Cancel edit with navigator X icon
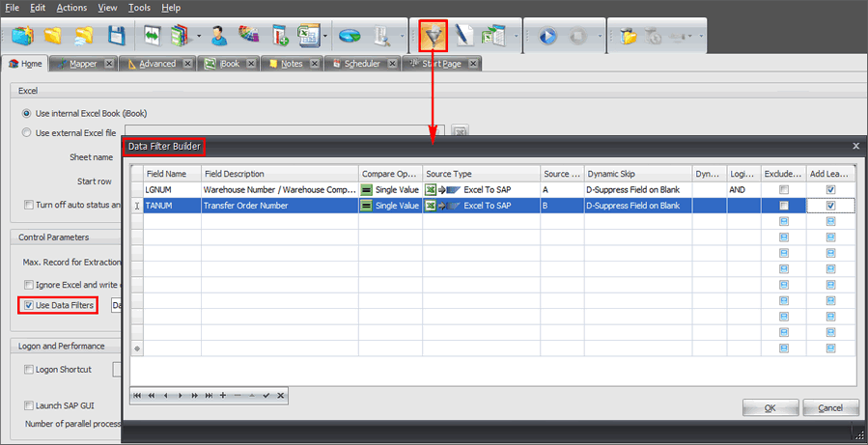The image size is (868, 445). (x=279, y=395)
